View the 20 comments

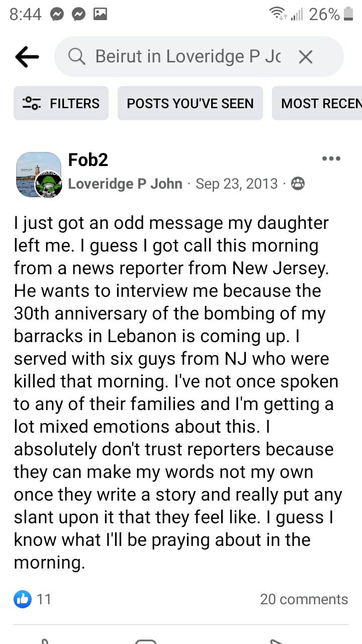click(304, 599)
